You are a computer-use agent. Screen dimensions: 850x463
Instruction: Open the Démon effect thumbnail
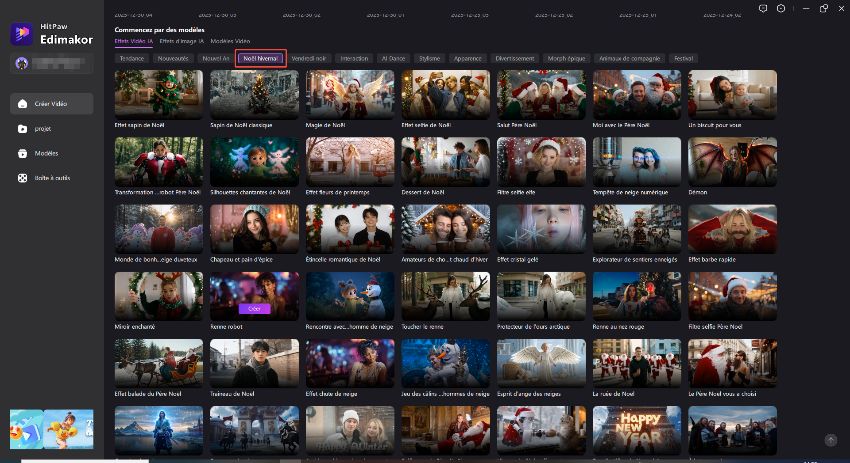(733, 160)
